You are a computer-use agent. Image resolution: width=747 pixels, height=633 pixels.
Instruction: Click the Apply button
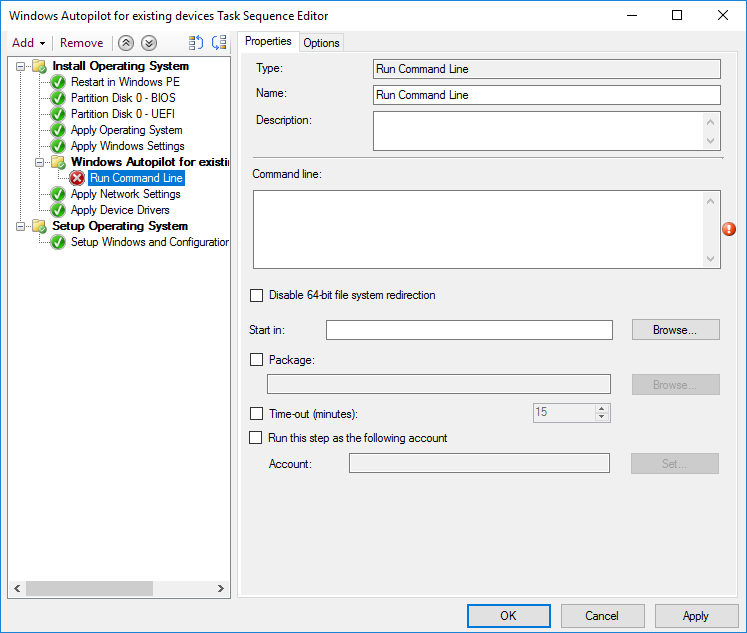[696, 616]
